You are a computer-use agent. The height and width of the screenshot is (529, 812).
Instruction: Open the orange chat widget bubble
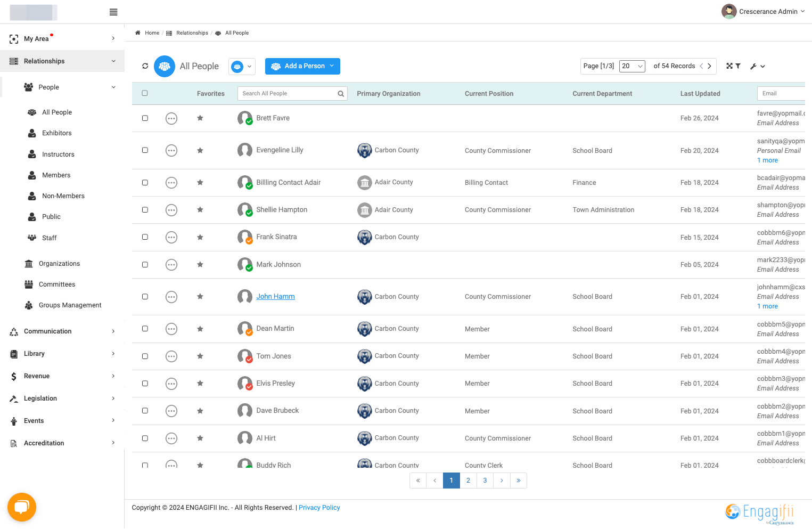pos(22,507)
